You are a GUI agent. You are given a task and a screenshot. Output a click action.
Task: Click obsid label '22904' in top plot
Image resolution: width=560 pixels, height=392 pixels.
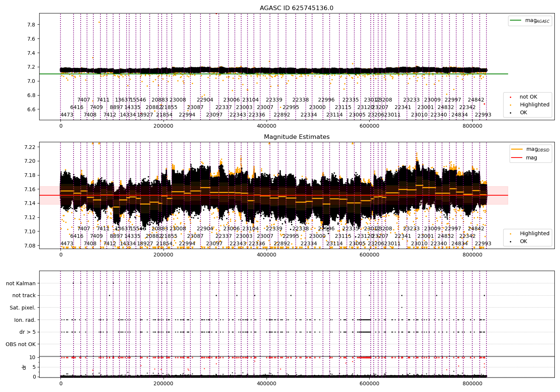(x=205, y=100)
